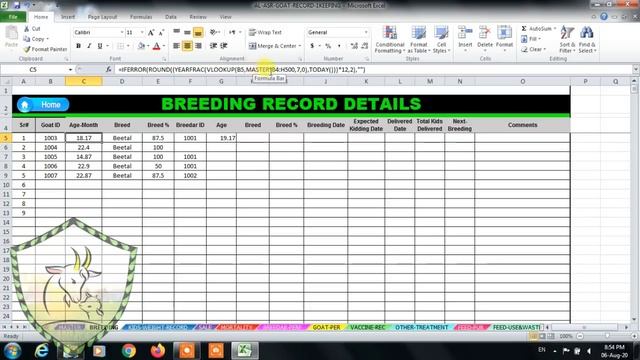Toggle Italic formatting
640x360 pixels.
[x=89, y=46]
